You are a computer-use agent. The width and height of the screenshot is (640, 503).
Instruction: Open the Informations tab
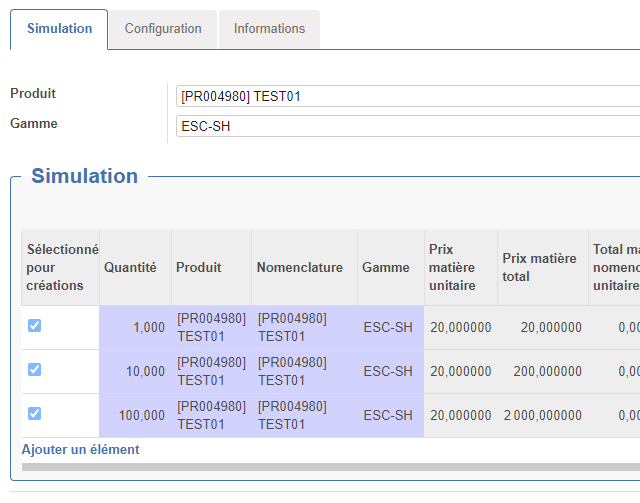click(x=269, y=29)
